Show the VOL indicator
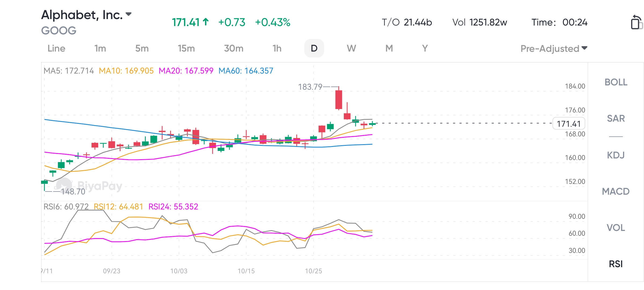The image size is (644, 290). [616, 228]
